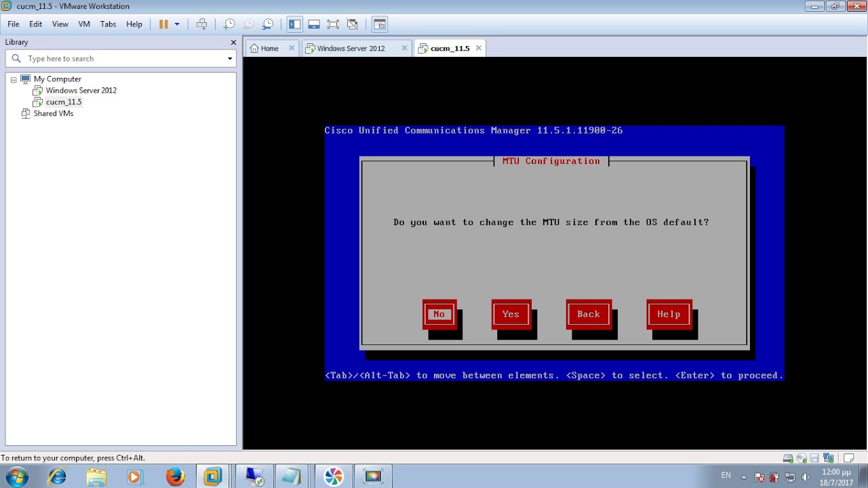Click the floppy device status icon
The width and height of the screenshot is (868, 488).
click(814, 458)
